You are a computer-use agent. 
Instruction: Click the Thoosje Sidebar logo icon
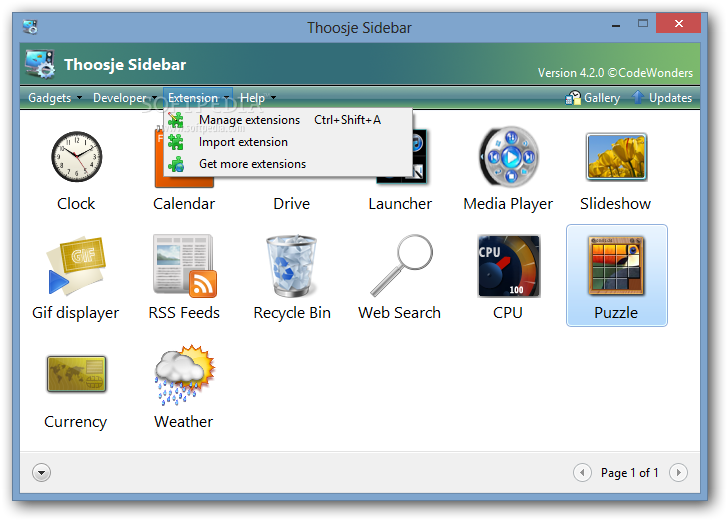click(40, 64)
